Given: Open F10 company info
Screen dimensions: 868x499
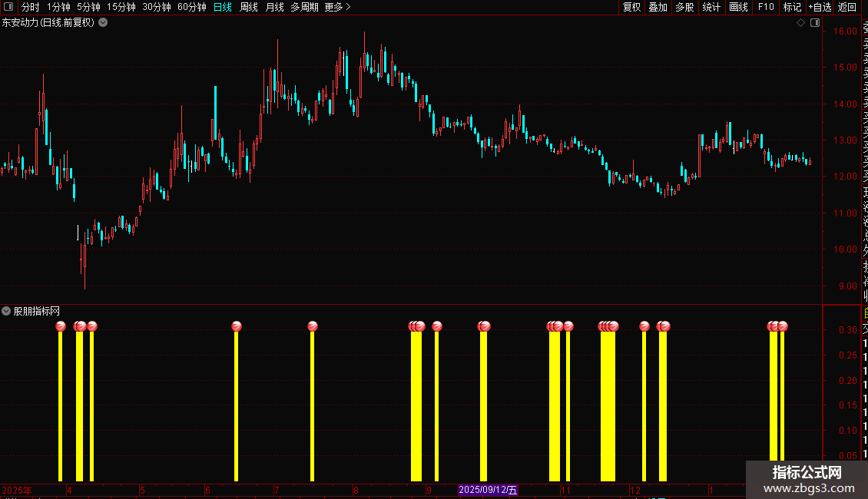Looking at the screenshot, I should pos(766,7).
